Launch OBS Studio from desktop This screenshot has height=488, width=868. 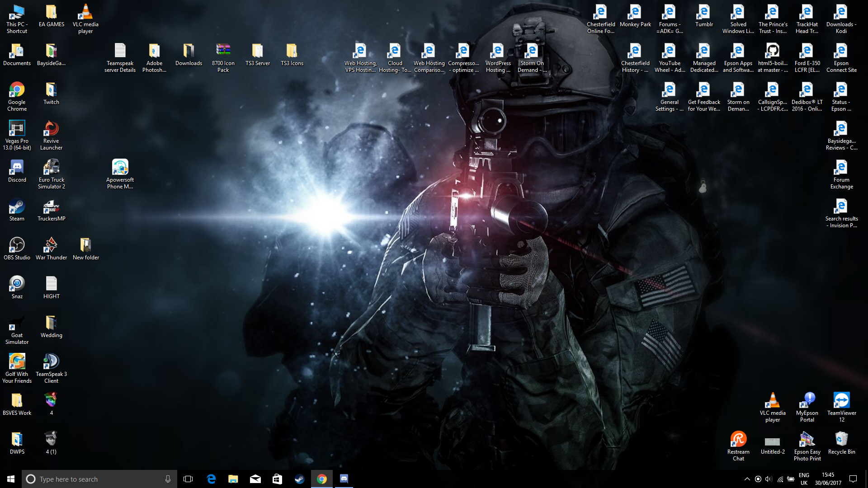(x=17, y=249)
